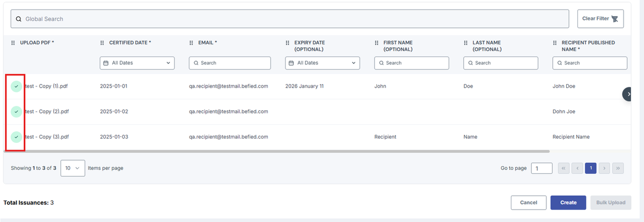The width and height of the screenshot is (644, 222).
Task: Click green check icon for test - Copy (1).pdf
Action: 17,86
